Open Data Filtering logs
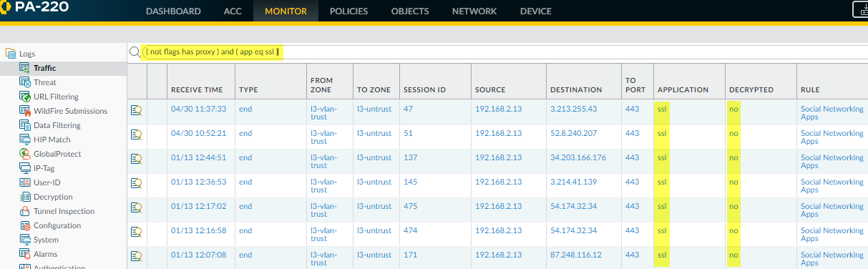Screen dimensions: 868x269 pos(57,125)
